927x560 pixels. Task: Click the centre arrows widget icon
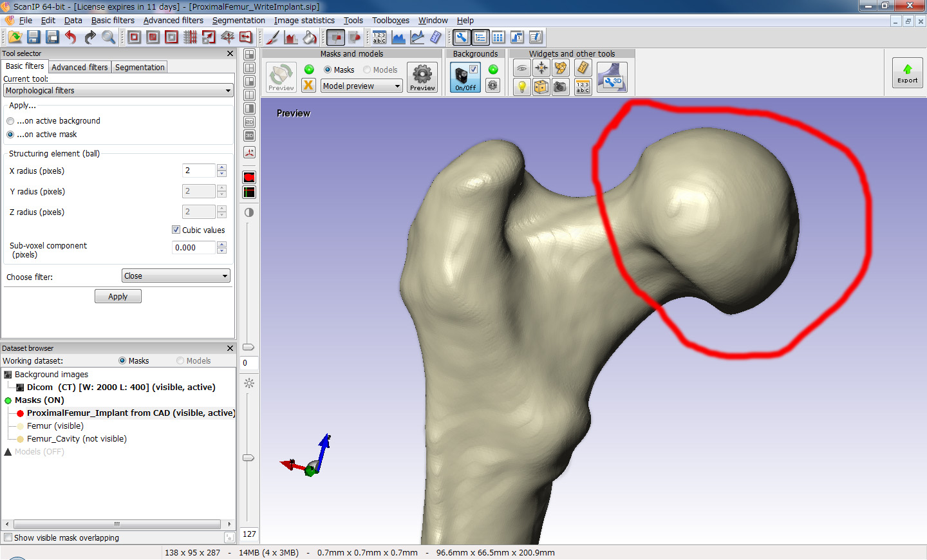(541, 68)
